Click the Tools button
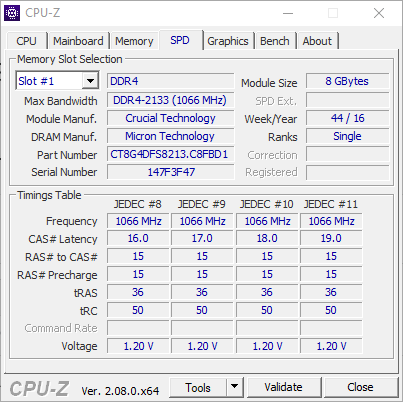 pos(198,387)
